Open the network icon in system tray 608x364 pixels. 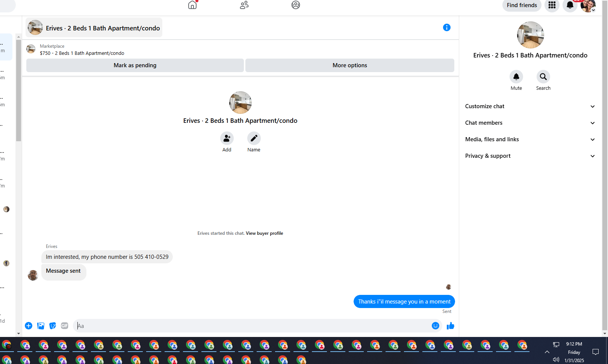(556, 344)
